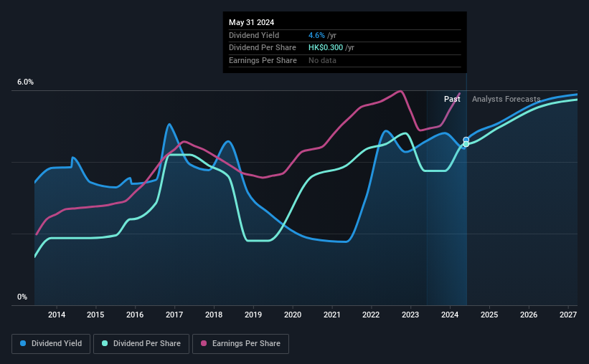Click the 2022 x-axis label
The height and width of the screenshot is (364, 589).
click(371, 315)
